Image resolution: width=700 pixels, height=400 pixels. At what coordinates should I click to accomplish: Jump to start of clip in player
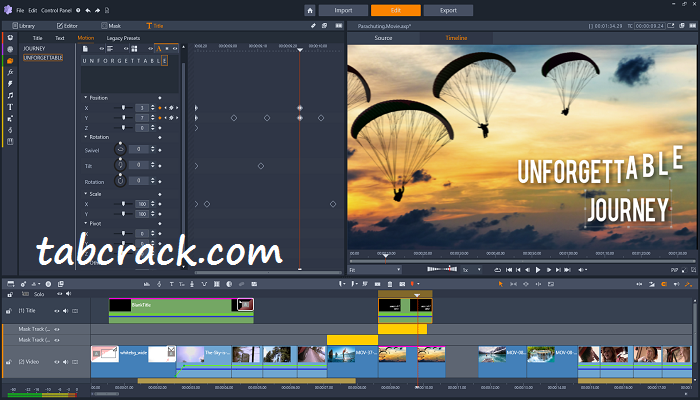[x=508, y=270]
